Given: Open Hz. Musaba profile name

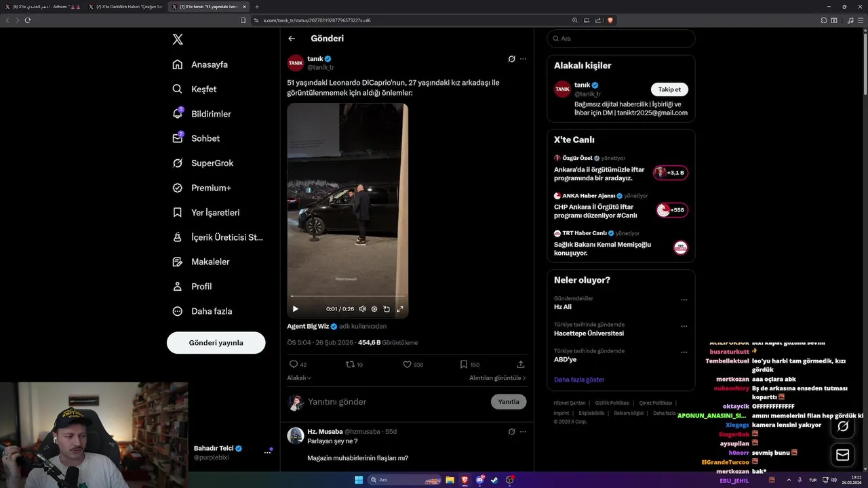Looking at the screenshot, I should click(325, 431).
